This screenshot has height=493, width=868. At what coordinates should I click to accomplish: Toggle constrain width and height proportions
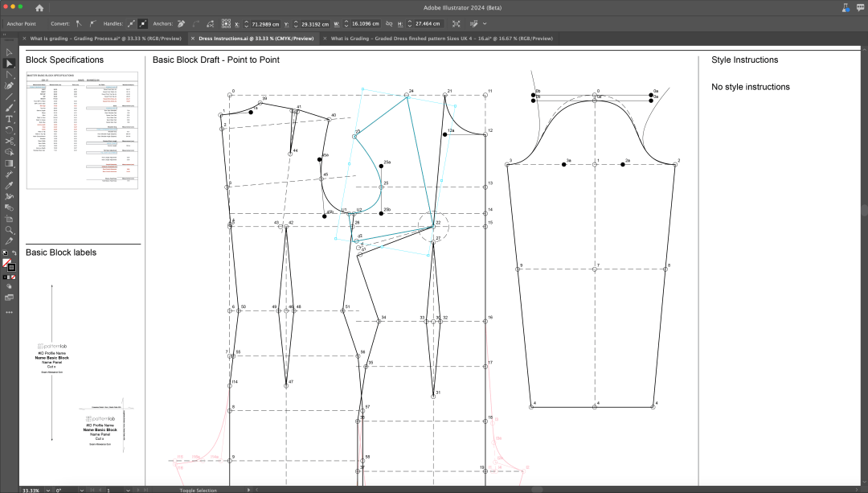pyautogui.click(x=389, y=24)
